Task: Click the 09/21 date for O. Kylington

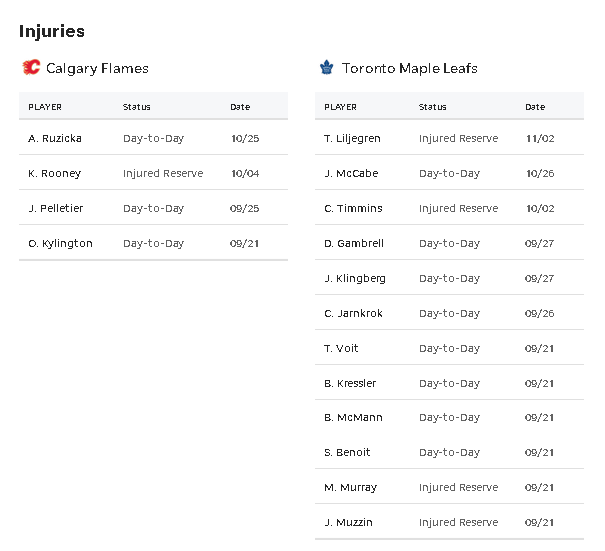Action: [244, 244]
